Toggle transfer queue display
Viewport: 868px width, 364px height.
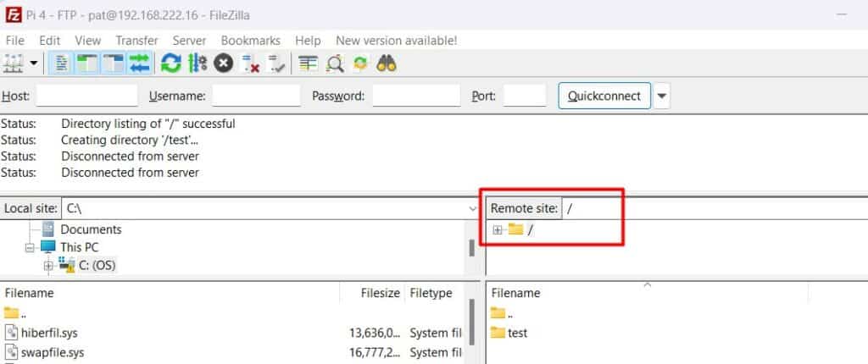pos(140,63)
